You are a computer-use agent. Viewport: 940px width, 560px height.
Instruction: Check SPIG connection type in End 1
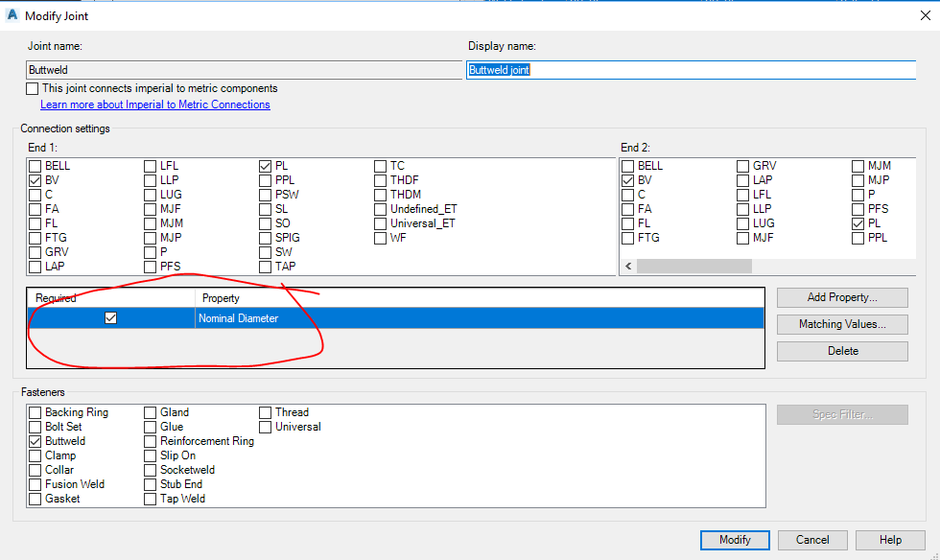click(265, 237)
